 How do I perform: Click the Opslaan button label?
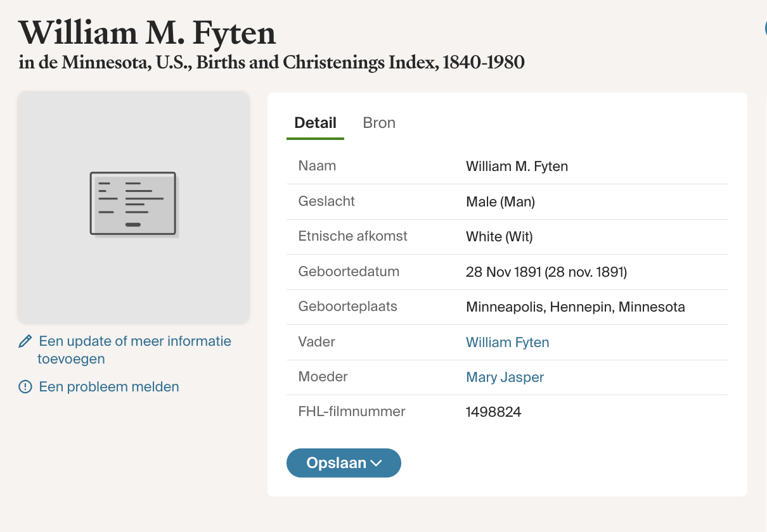(336, 463)
